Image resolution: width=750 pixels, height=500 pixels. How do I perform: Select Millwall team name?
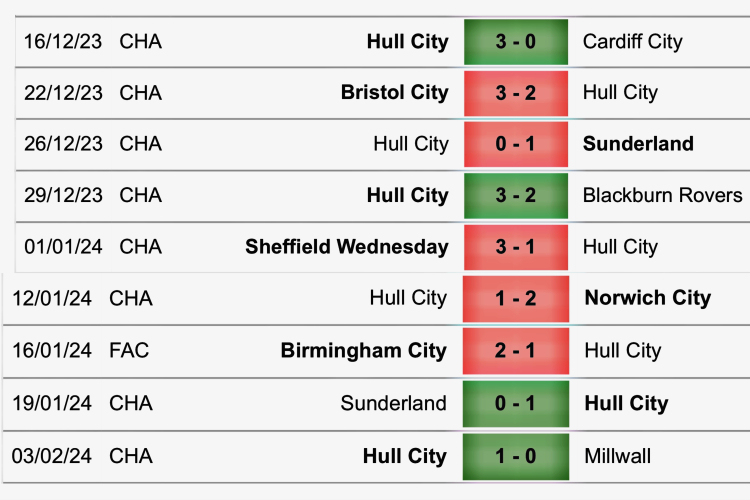(617, 456)
